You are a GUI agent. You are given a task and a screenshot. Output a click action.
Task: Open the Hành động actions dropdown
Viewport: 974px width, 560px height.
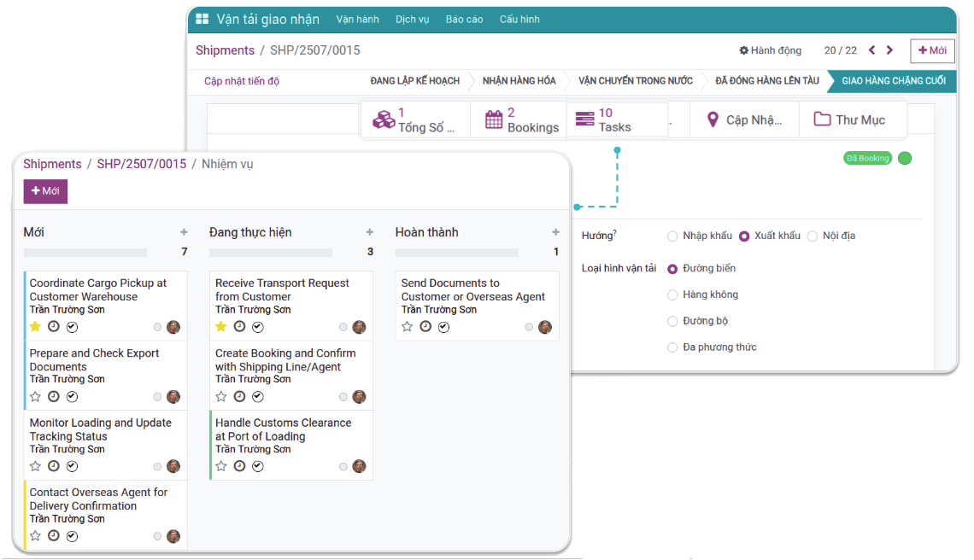(x=770, y=50)
